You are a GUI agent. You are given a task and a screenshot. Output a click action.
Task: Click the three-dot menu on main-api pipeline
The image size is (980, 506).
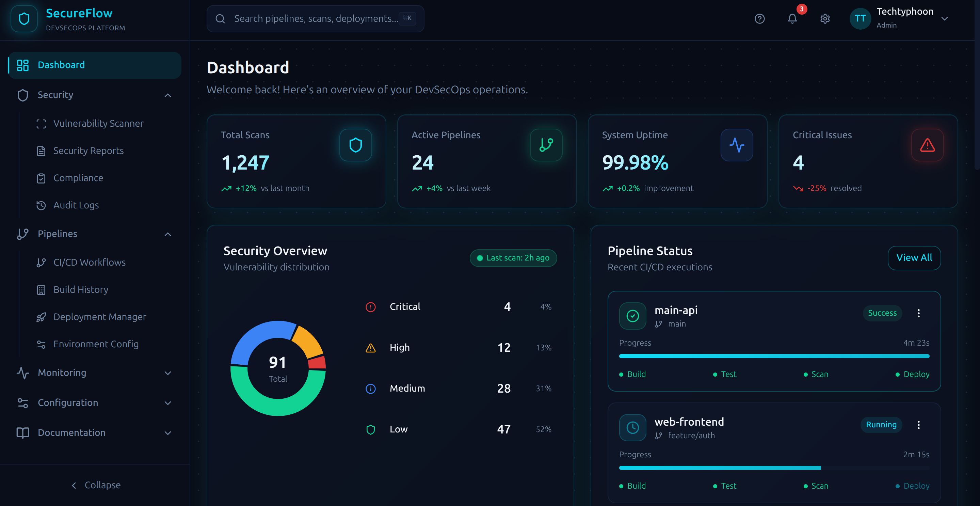[x=919, y=313]
